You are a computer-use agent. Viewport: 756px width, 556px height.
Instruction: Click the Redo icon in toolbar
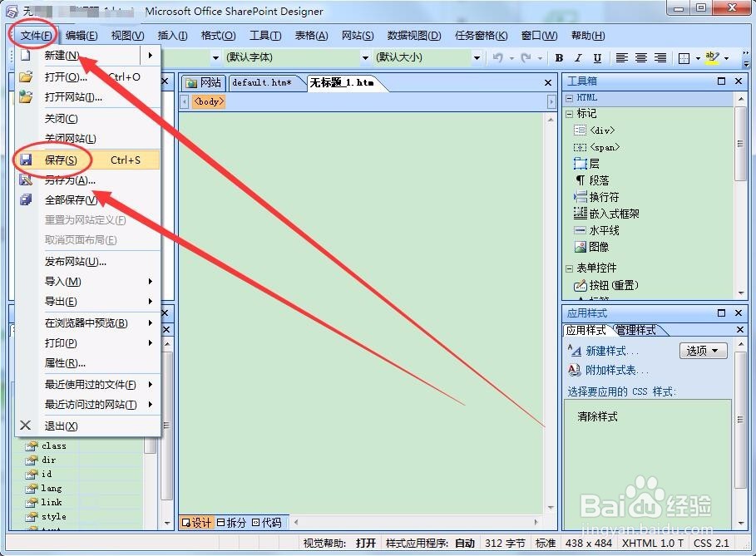coord(526,58)
